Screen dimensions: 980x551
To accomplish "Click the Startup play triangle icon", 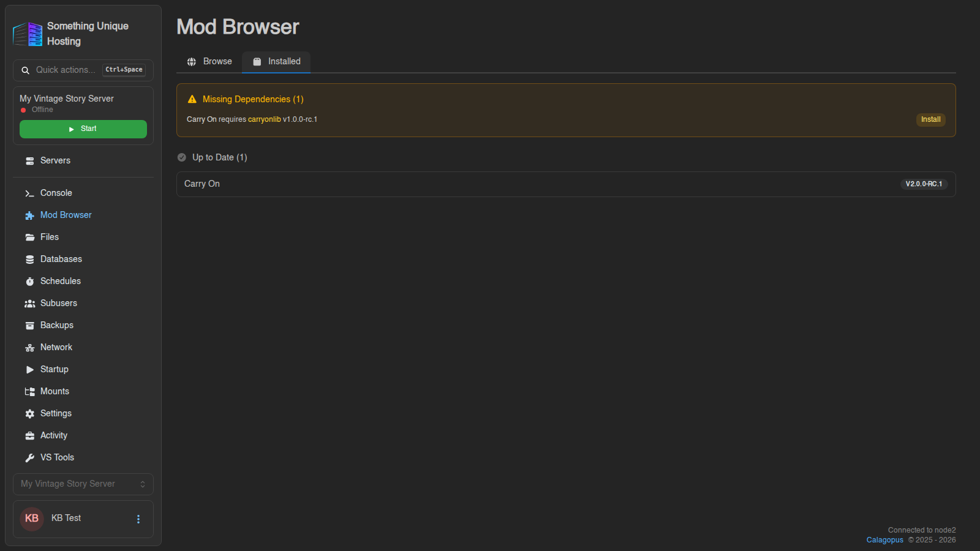I will point(29,370).
